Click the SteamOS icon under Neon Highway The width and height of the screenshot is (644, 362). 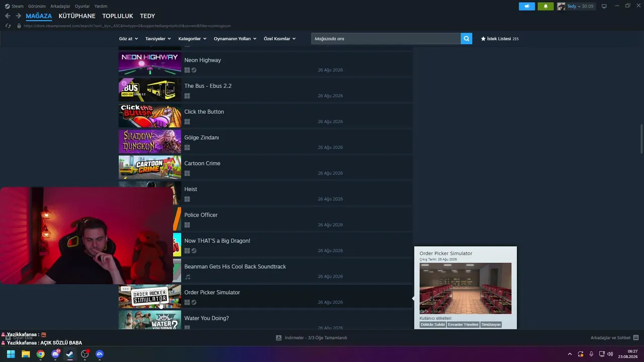coord(194,70)
